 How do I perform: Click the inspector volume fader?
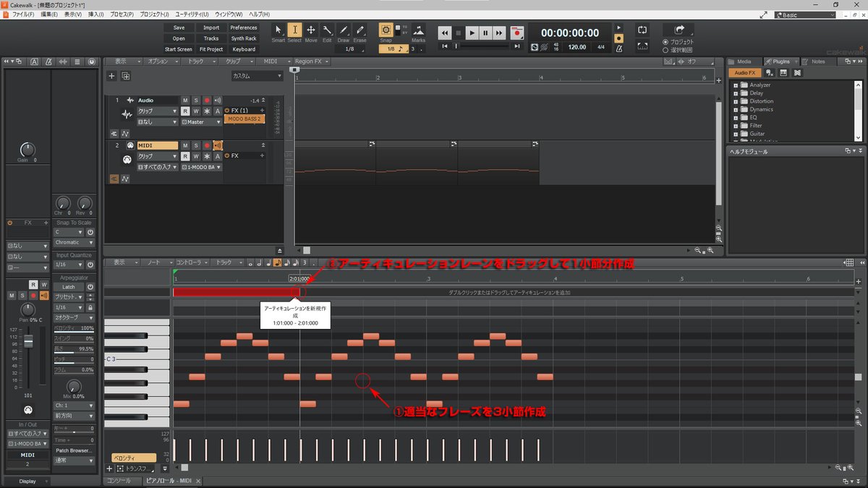click(28, 340)
